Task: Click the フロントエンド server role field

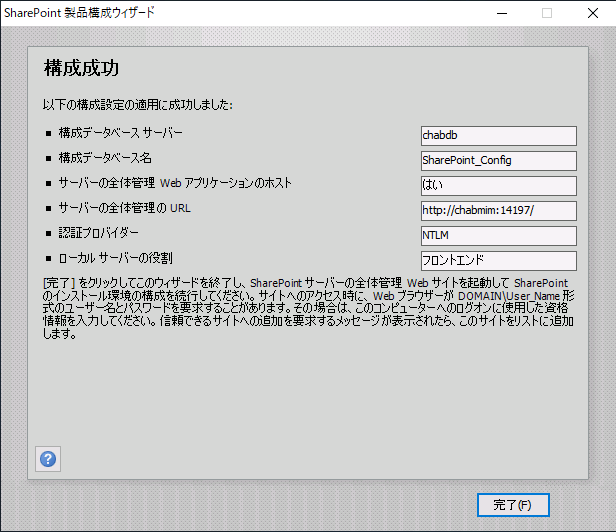Action: click(x=499, y=260)
